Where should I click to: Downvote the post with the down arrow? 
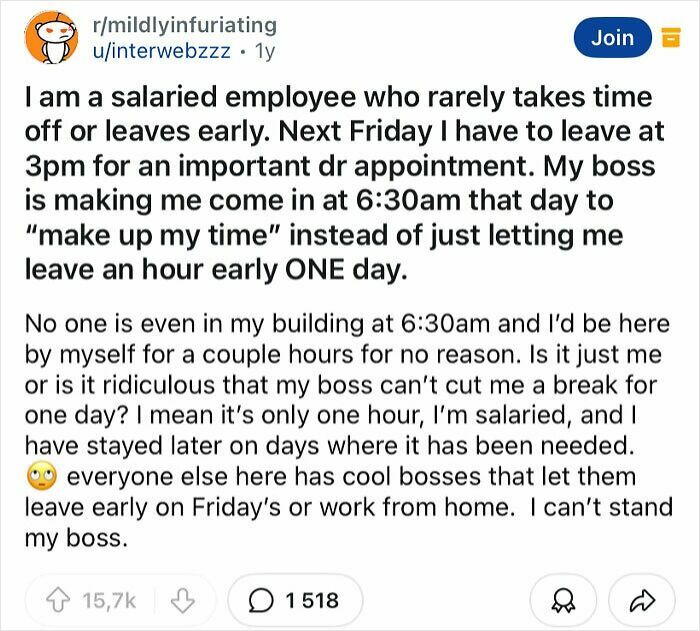point(180,600)
